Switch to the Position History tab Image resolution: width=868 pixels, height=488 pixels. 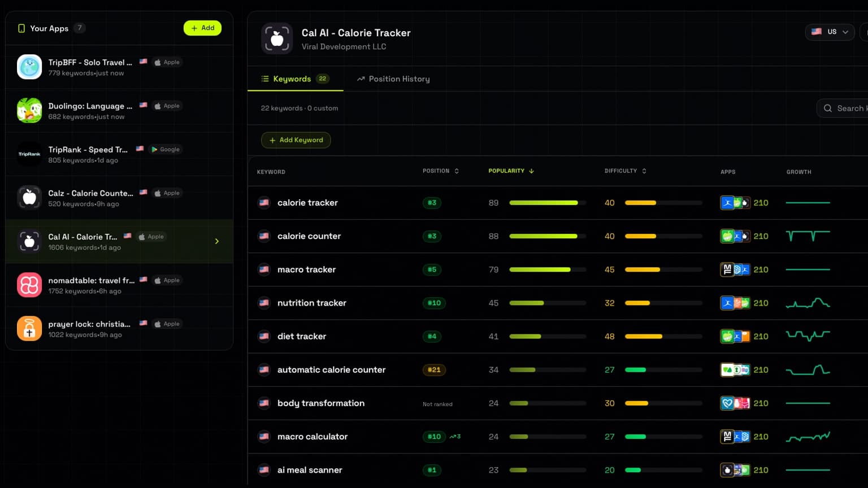pyautogui.click(x=393, y=79)
